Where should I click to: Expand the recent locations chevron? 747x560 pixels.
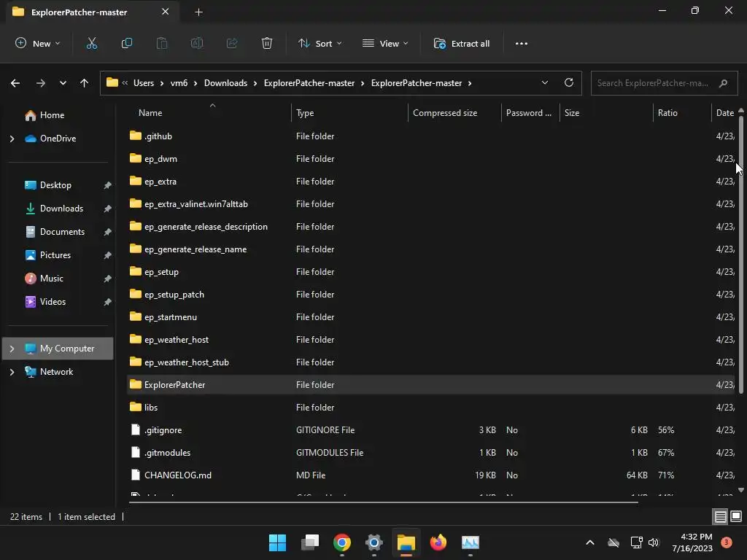(63, 83)
